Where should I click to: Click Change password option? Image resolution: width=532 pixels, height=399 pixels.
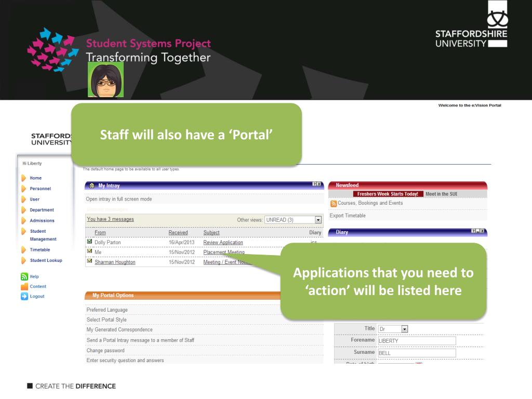[105, 351]
